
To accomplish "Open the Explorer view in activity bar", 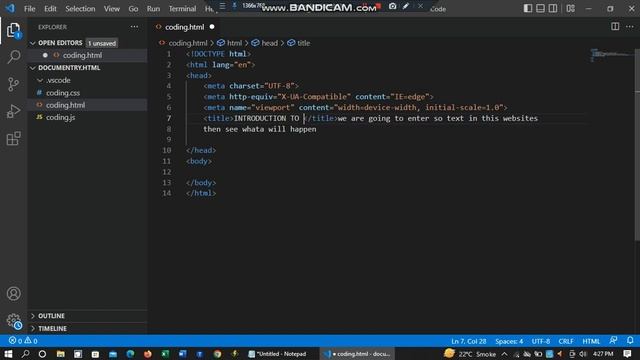I will click(13, 31).
